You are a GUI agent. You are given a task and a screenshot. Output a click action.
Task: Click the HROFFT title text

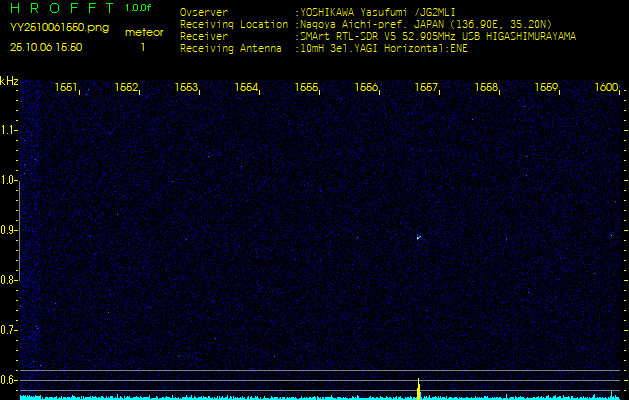coord(62,8)
